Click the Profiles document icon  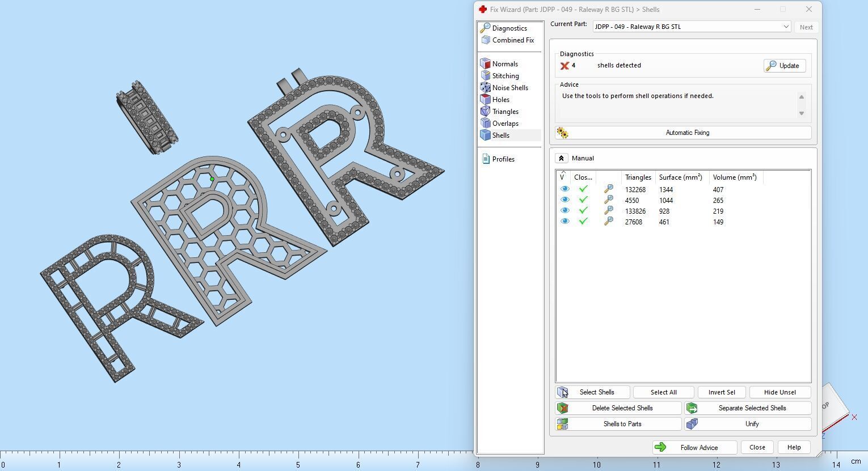click(486, 159)
